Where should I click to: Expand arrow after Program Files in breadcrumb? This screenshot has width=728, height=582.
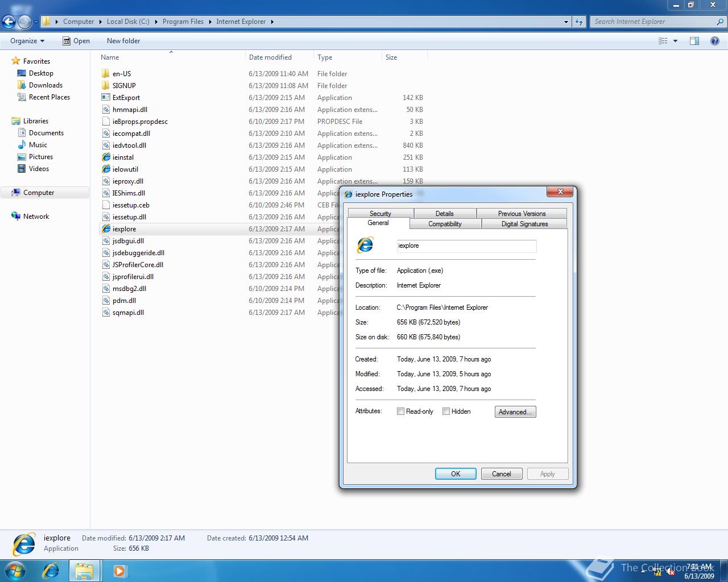pyautogui.click(x=210, y=22)
